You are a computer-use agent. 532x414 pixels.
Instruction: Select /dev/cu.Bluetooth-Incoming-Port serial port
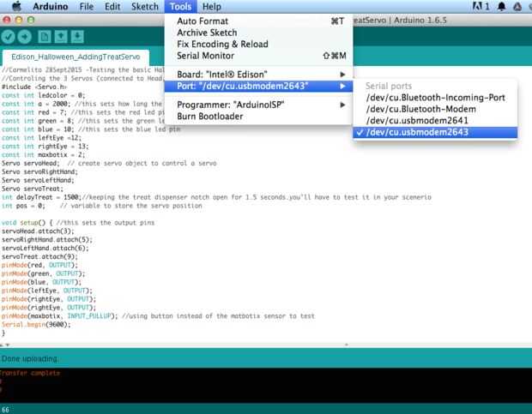[x=435, y=98]
